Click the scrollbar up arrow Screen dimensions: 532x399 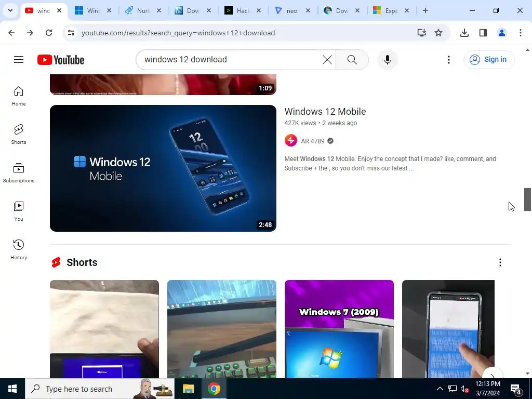pyautogui.click(x=527, y=50)
